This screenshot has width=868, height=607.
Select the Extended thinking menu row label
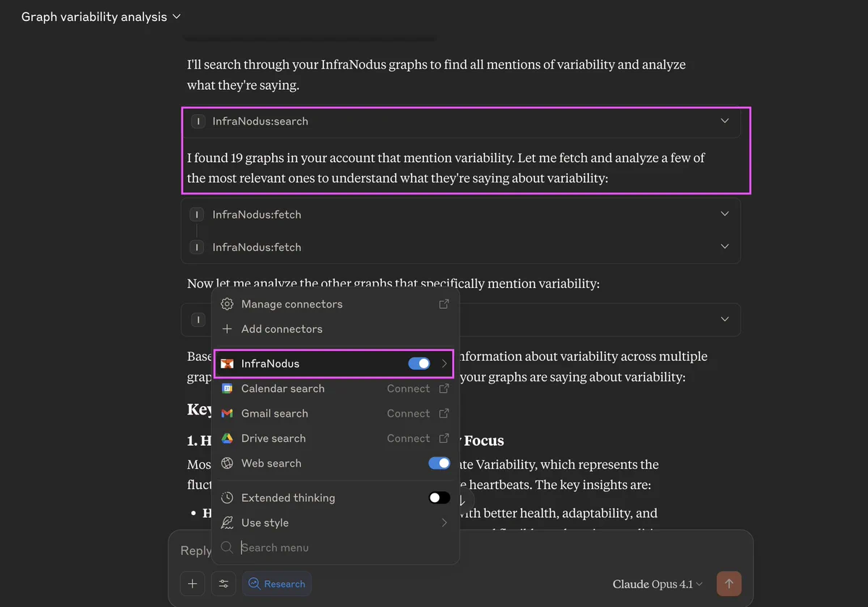pyautogui.click(x=288, y=498)
